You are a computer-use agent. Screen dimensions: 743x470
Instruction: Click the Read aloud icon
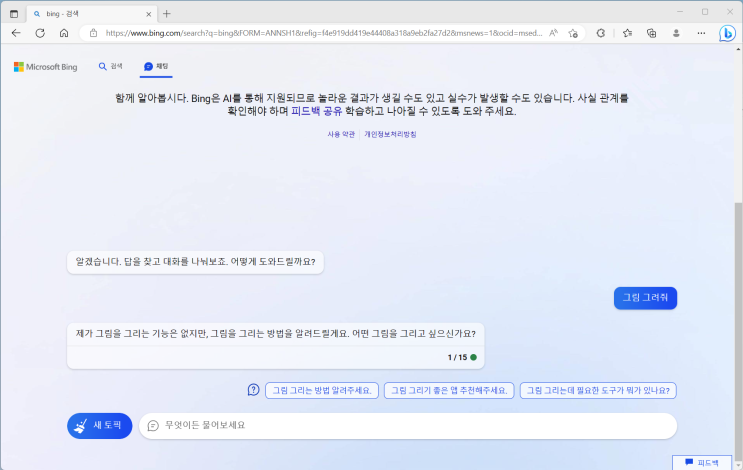(553, 33)
